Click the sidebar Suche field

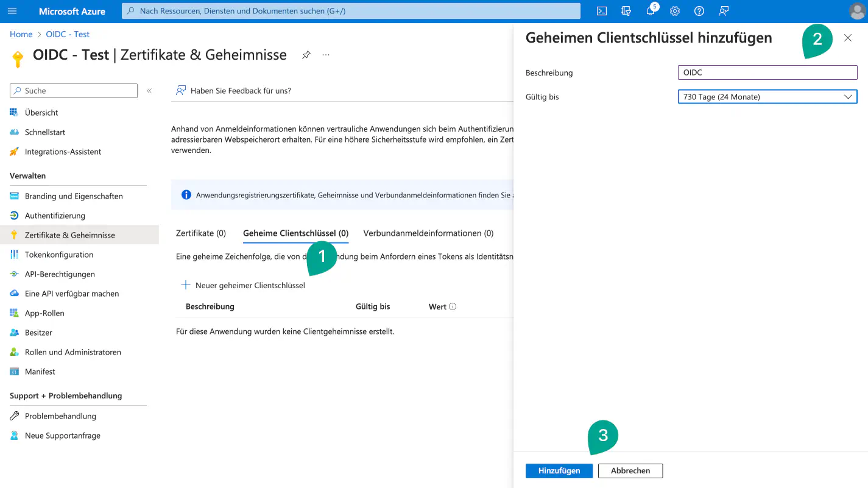pyautogui.click(x=74, y=91)
